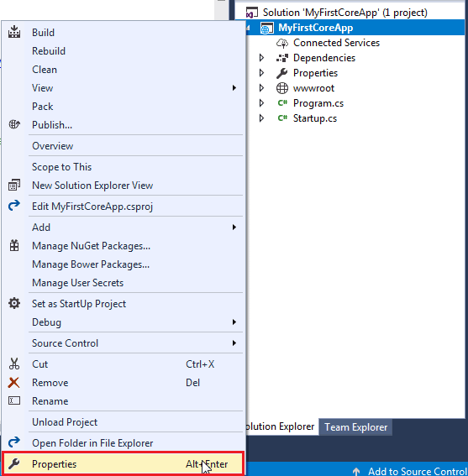
Task: Click the New Solution Explorer View icon
Action: (14, 185)
